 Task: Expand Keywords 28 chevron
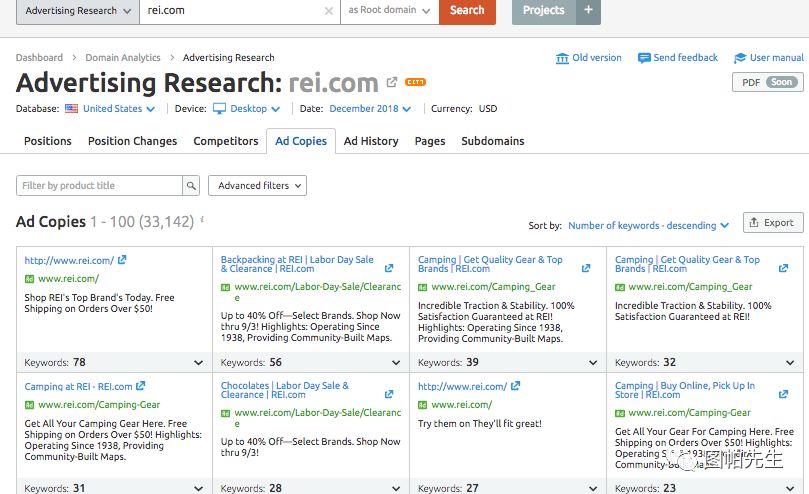(396, 488)
